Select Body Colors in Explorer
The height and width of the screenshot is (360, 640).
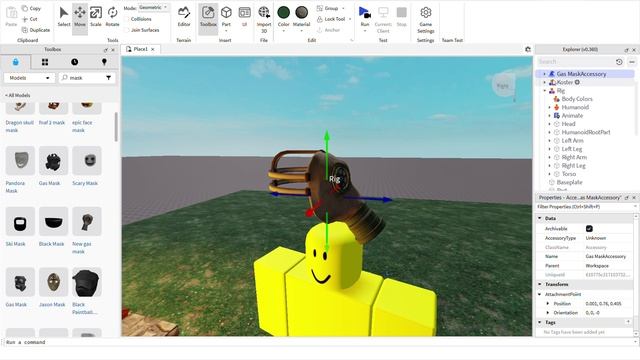pyautogui.click(x=577, y=99)
